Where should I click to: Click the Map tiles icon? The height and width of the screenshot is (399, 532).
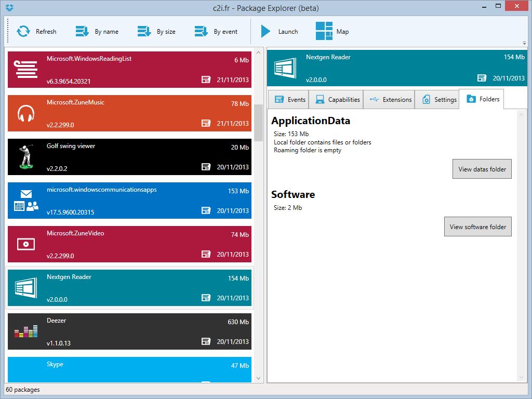tap(324, 31)
